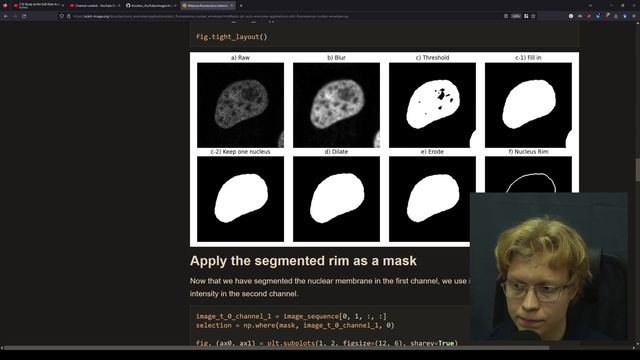Switch to the GitHub tab
Viewport: 640px width, 360px height.
click(x=151, y=6)
